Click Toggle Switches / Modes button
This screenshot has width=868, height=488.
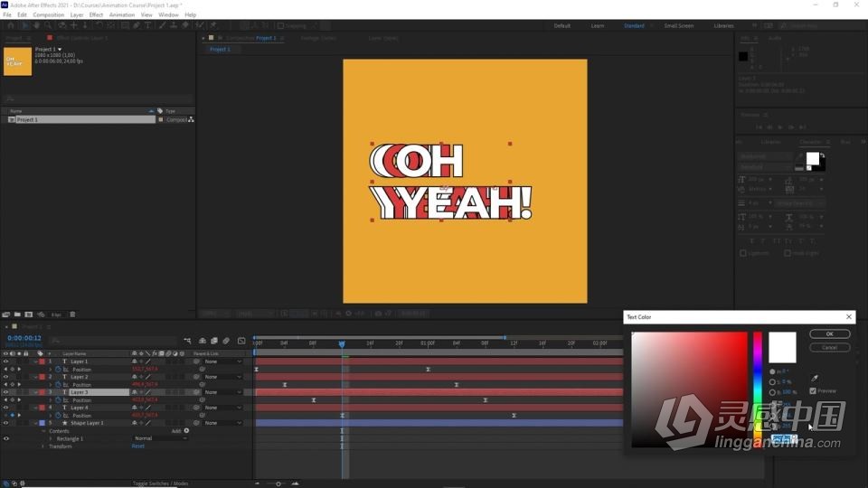[x=161, y=483]
